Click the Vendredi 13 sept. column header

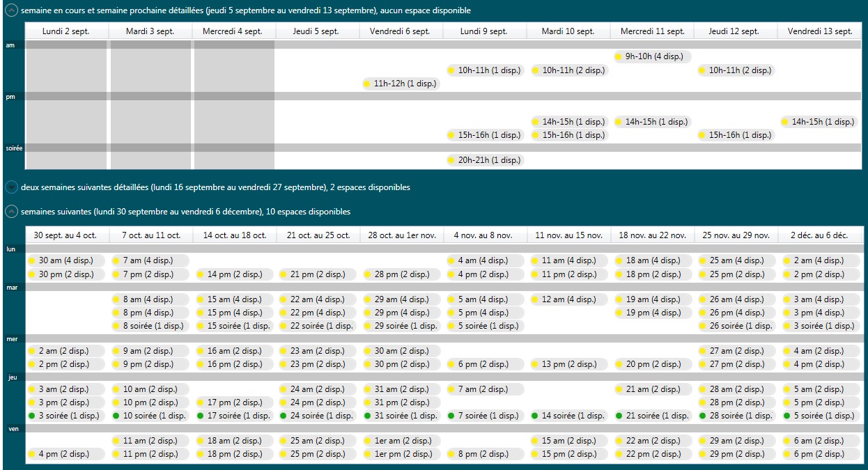tap(819, 31)
